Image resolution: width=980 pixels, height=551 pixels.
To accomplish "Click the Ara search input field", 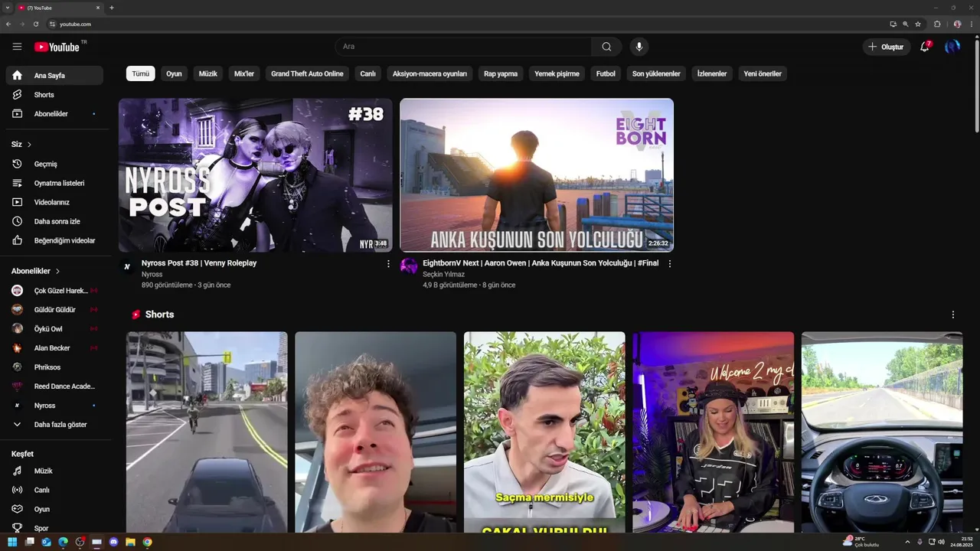I will coord(463,47).
